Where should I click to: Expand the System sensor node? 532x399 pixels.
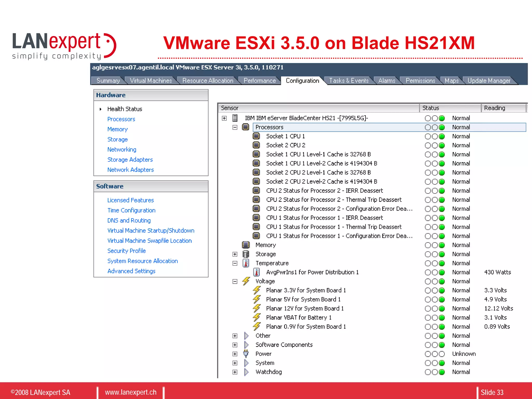[235, 363]
